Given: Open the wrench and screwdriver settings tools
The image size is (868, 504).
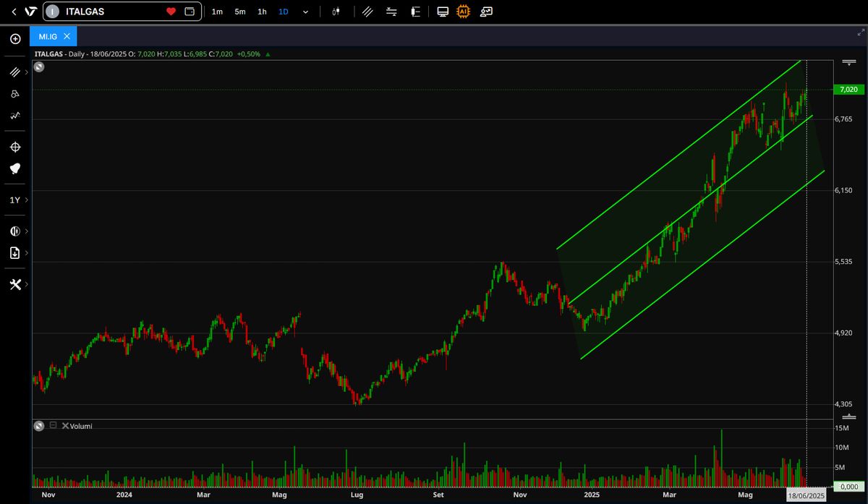Looking at the screenshot, I should (x=15, y=284).
